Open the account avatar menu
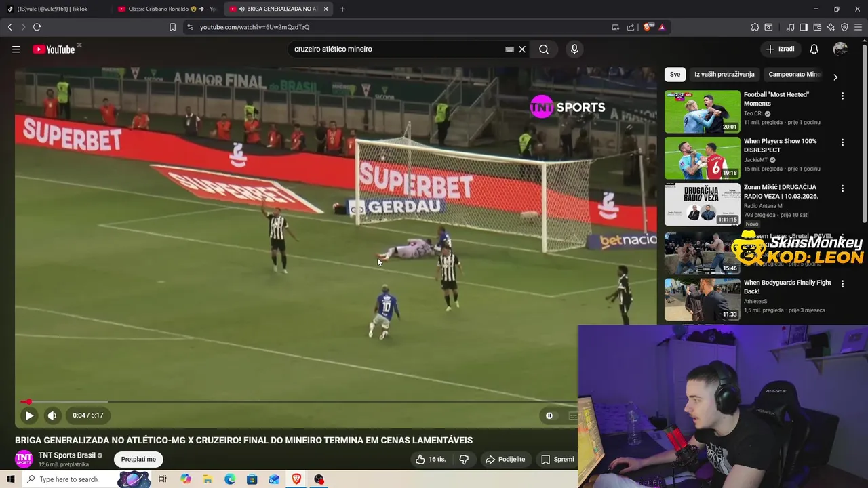The height and width of the screenshot is (488, 868). click(840, 49)
